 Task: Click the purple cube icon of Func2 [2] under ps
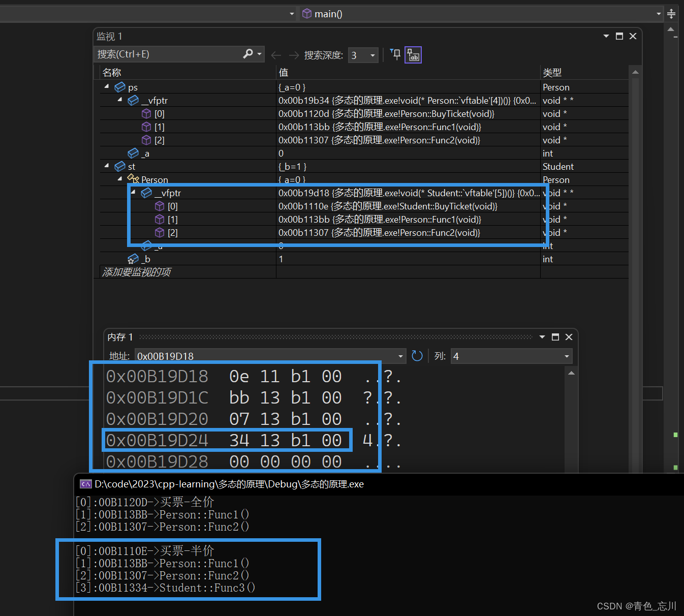[x=146, y=140]
